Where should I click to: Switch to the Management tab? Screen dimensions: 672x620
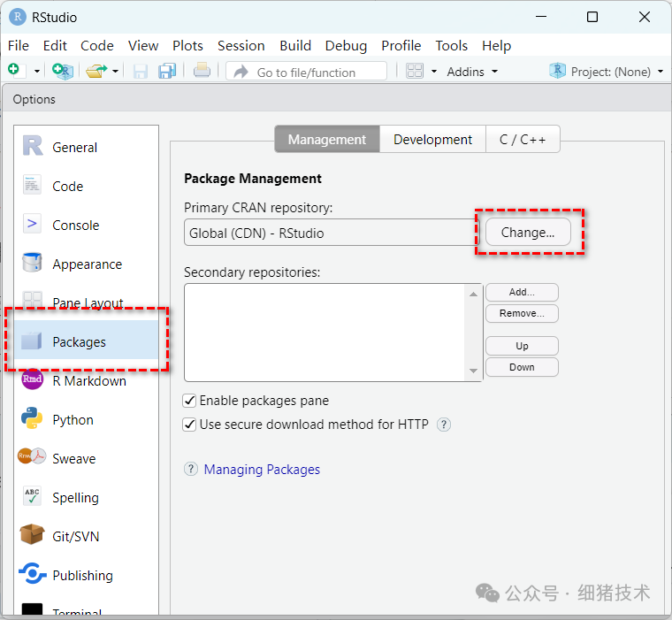(327, 139)
